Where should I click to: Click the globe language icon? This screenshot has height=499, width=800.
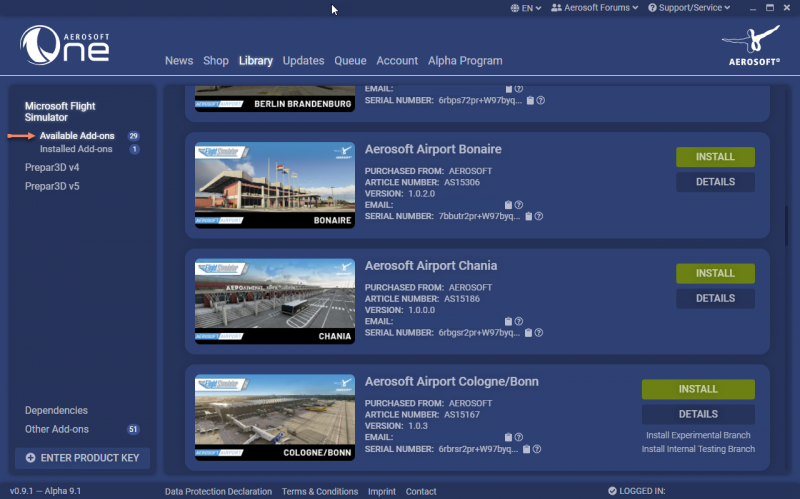click(x=515, y=8)
